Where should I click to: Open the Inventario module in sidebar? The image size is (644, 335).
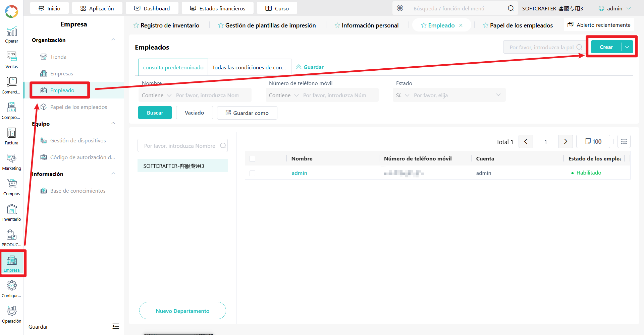[x=11, y=213]
